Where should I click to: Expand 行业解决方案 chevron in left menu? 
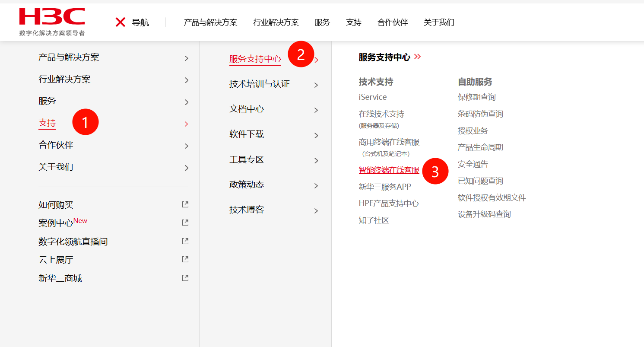(x=187, y=80)
